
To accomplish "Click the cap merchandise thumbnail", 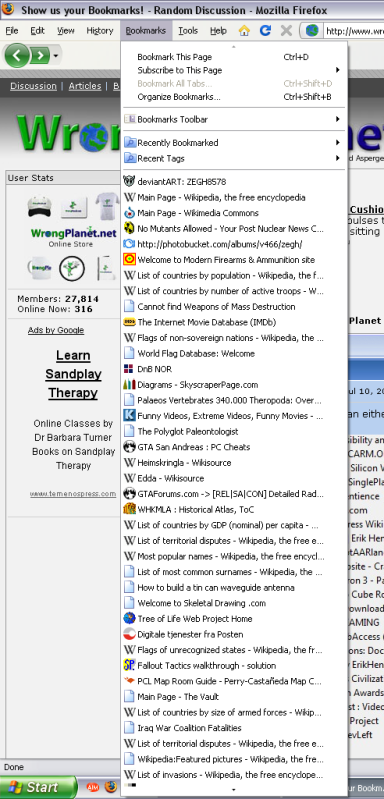I will click(x=40, y=206).
